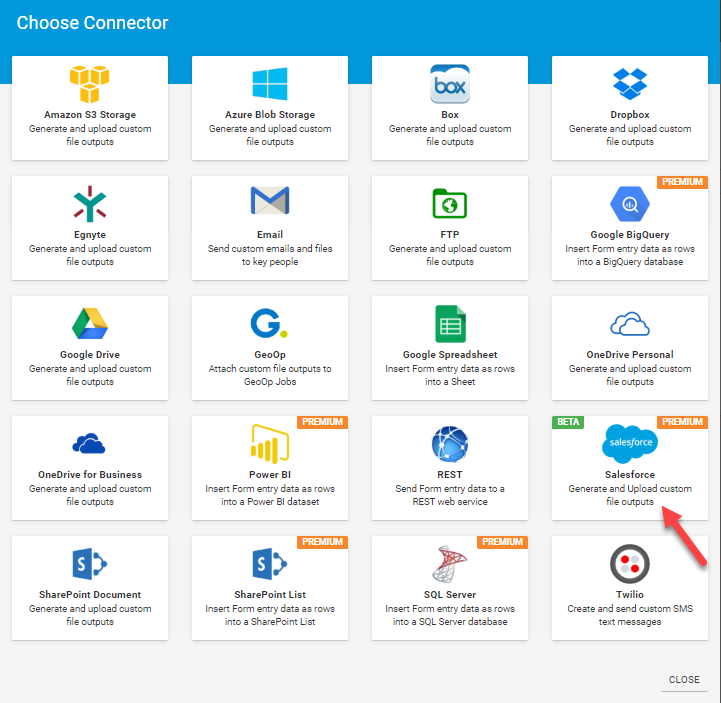Click PREMIUM badge on Google BigQuery

682,182
